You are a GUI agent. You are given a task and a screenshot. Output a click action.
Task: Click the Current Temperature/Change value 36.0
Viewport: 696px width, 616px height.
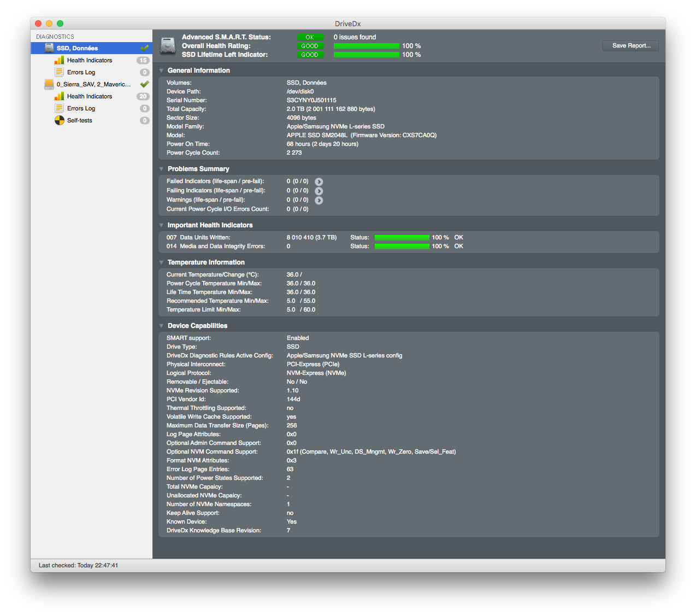pos(294,274)
